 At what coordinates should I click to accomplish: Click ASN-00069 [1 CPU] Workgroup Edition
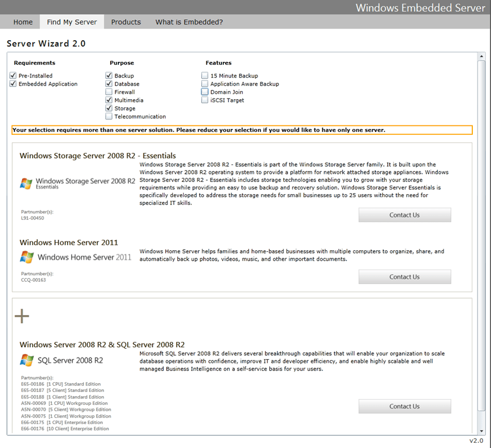pyautogui.click(x=64, y=403)
